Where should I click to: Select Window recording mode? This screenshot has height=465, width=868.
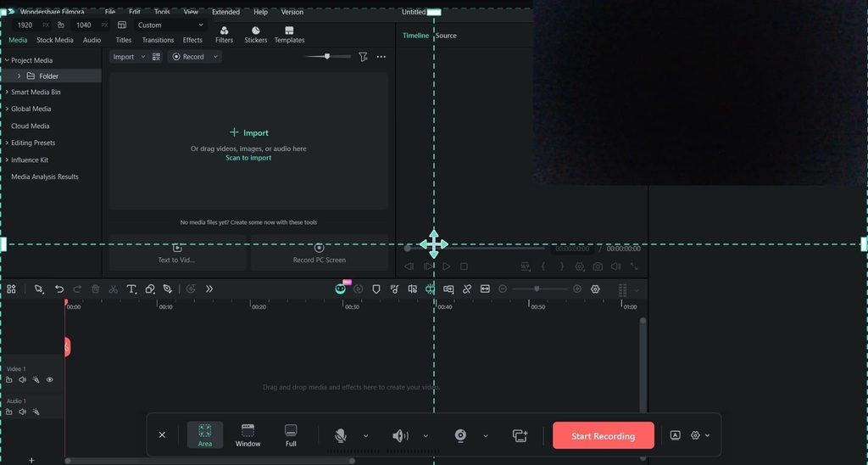[248, 435]
